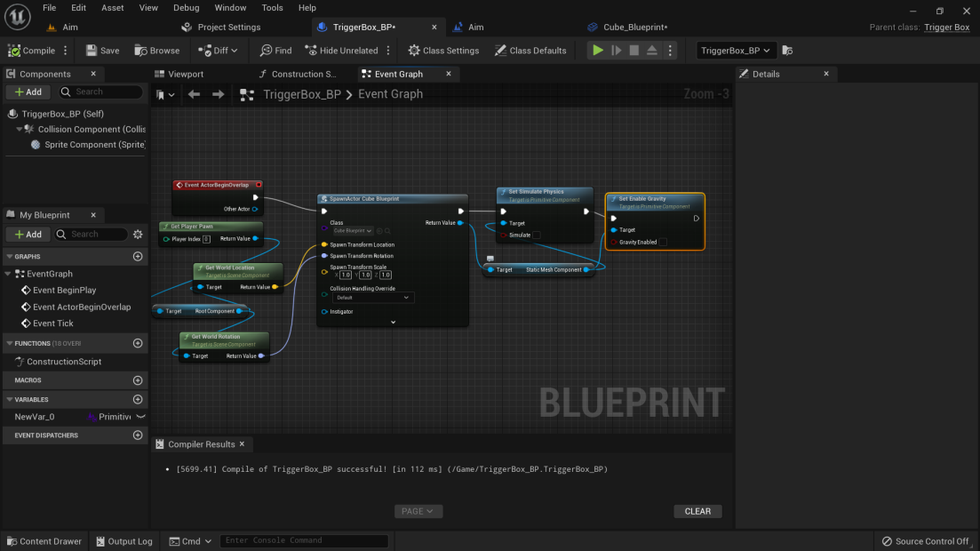
Task: Open the Tools menu
Action: 272,7
